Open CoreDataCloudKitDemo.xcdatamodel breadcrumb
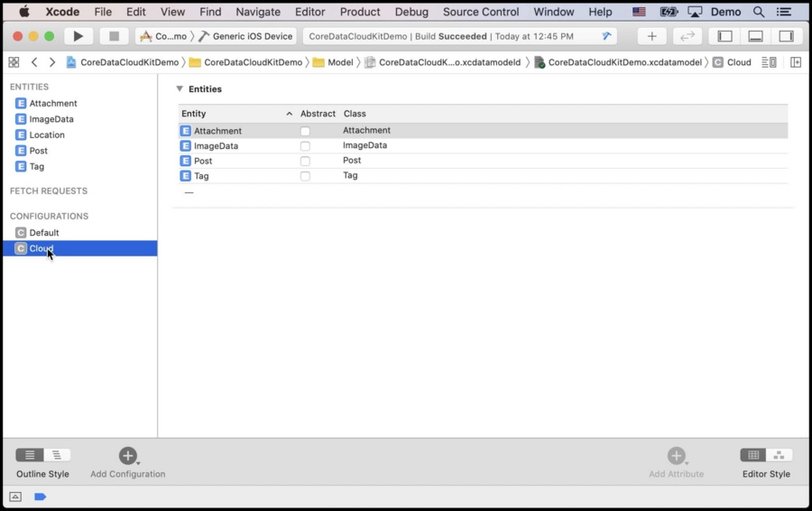This screenshot has height=511, width=812. coord(618,62)
